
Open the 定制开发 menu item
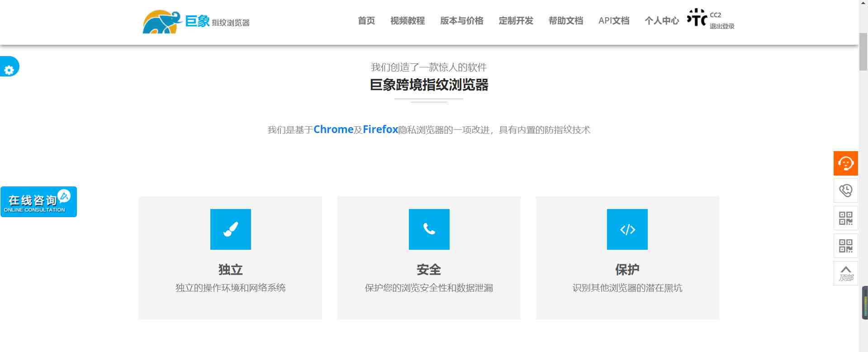point(516,21)
